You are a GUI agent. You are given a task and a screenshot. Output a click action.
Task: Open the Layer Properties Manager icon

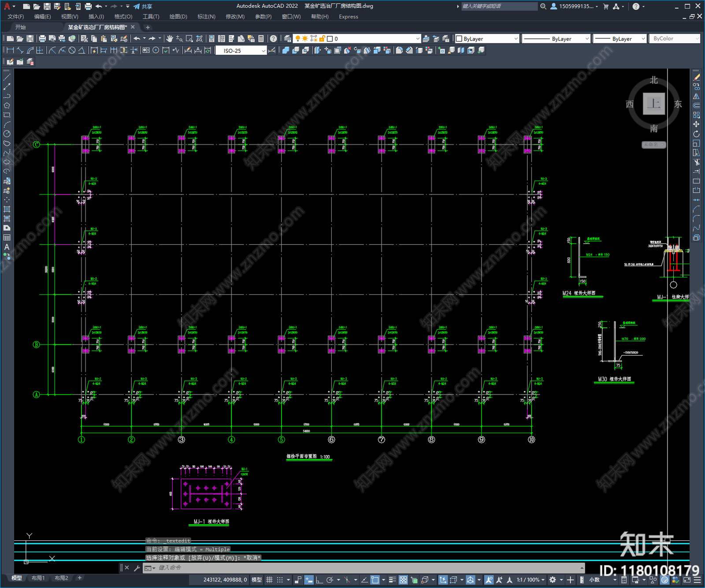pyautogui.click(x=288, y=39)
